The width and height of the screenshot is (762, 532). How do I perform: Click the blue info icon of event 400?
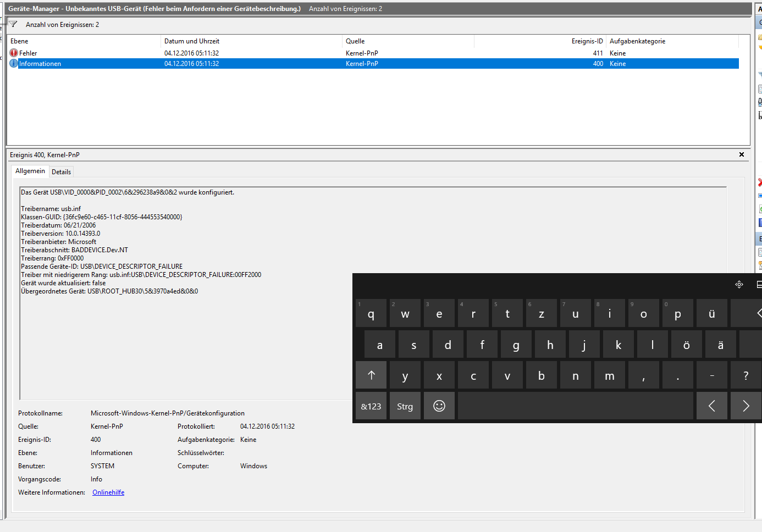[x=14, y=64]
